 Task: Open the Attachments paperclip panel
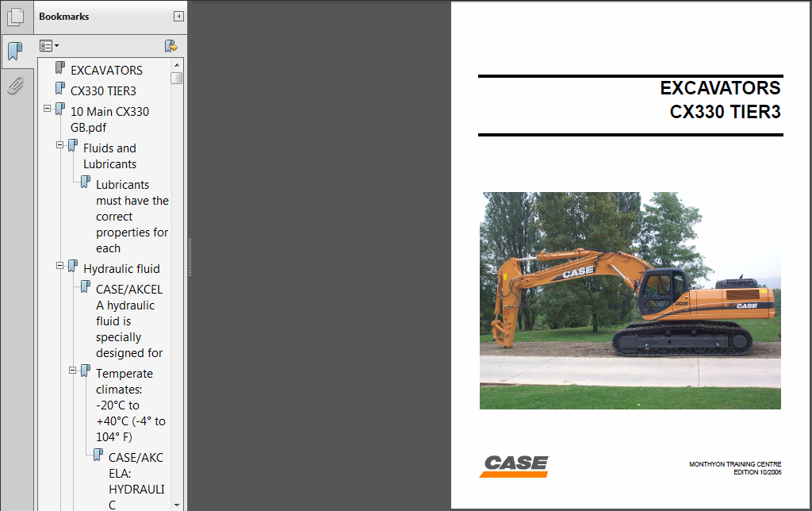[16, 86]
